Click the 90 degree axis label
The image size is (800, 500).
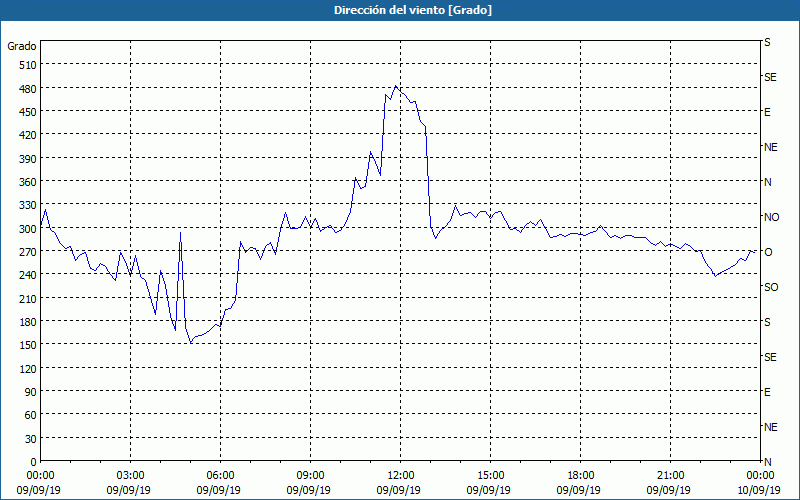[31, 392]
